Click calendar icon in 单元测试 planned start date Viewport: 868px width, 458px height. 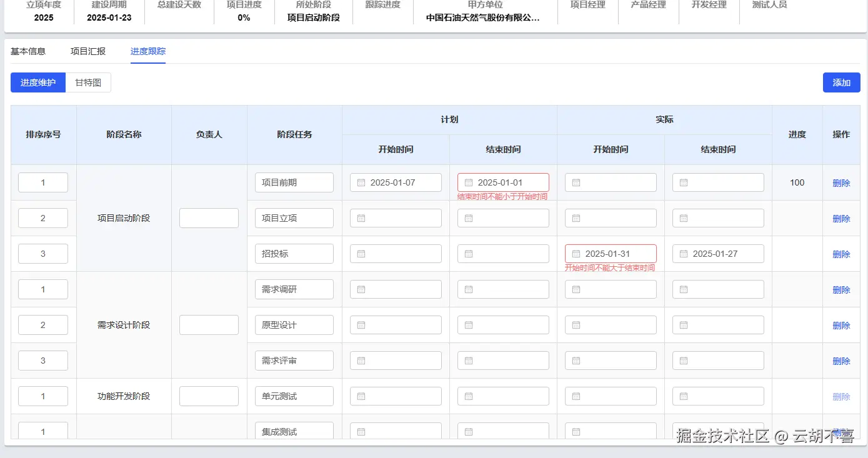[361, 396]
